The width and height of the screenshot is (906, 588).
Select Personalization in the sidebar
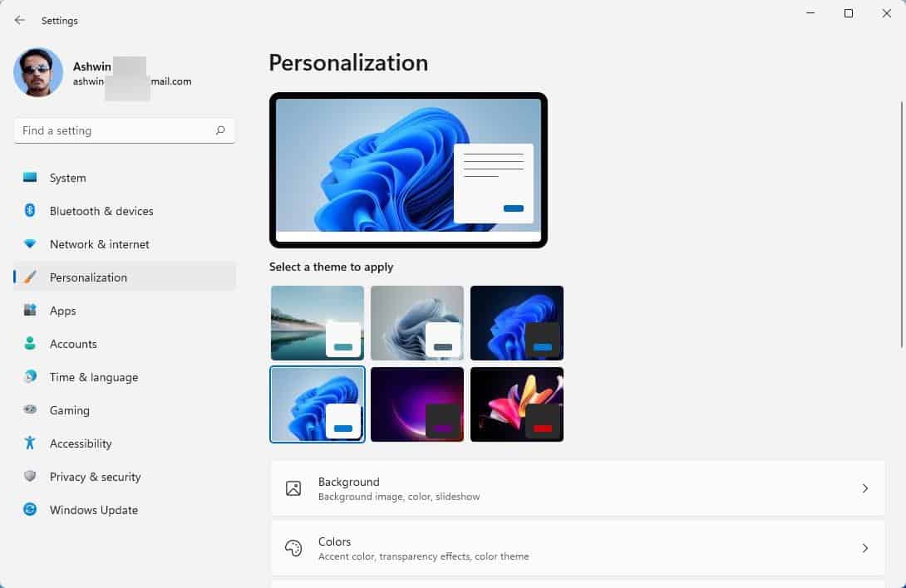[86, 277]
